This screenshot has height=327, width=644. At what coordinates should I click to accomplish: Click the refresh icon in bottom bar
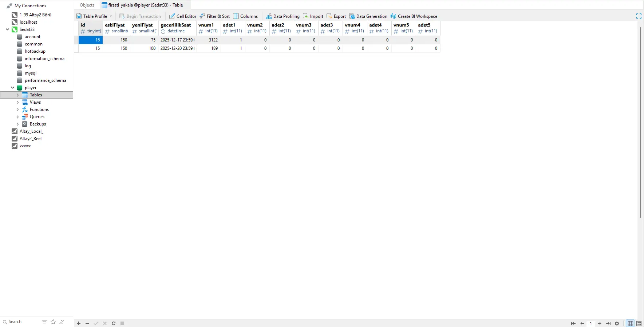(114, 323)
